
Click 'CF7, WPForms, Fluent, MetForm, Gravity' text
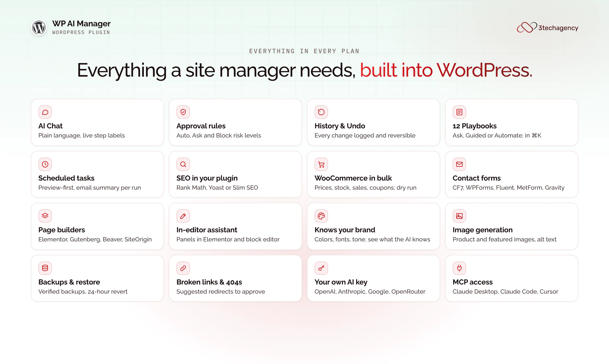pyautogui.click(x=508, y=188)
